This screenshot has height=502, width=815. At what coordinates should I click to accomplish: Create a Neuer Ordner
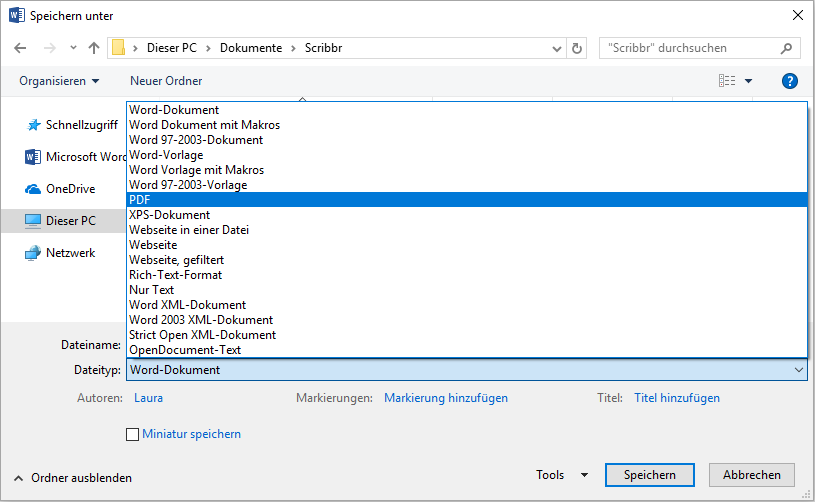[x=166, y=81]
